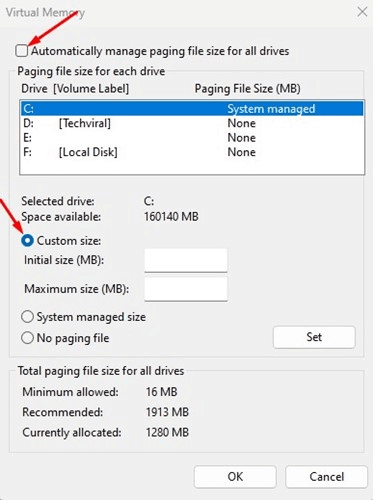The image size is (373, 500).
Task: Click the Set button
Action: pyautogui.click(x=314, y=337)
